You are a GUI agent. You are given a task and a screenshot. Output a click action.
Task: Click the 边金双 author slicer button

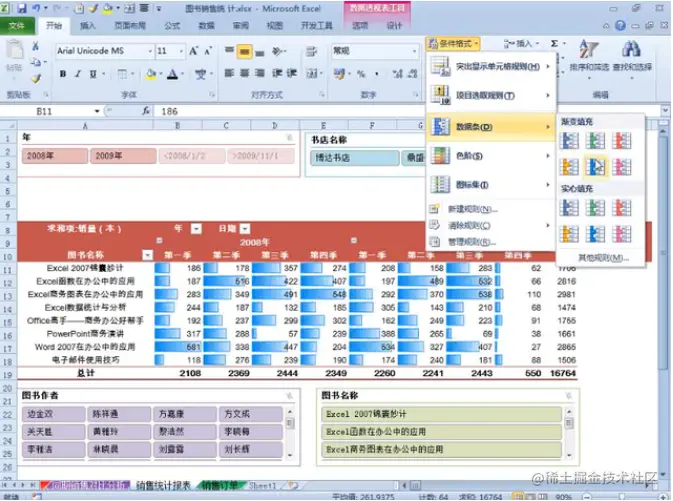(53, 414)
